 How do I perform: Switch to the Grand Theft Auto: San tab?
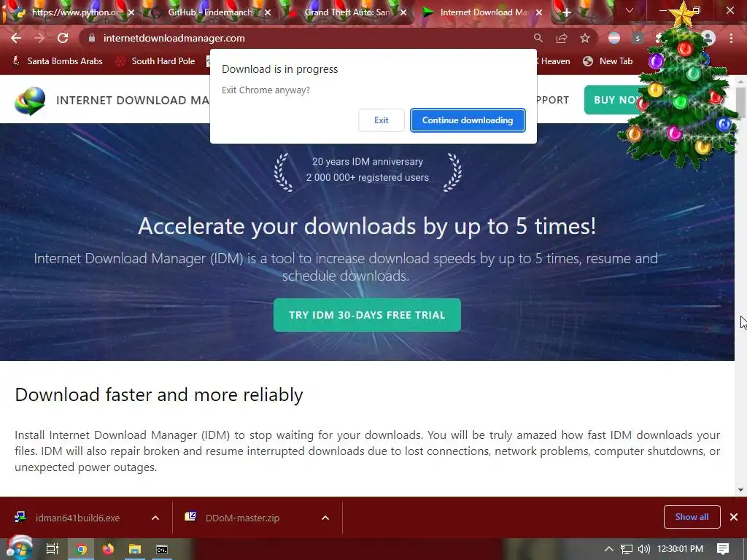point(347,12)
